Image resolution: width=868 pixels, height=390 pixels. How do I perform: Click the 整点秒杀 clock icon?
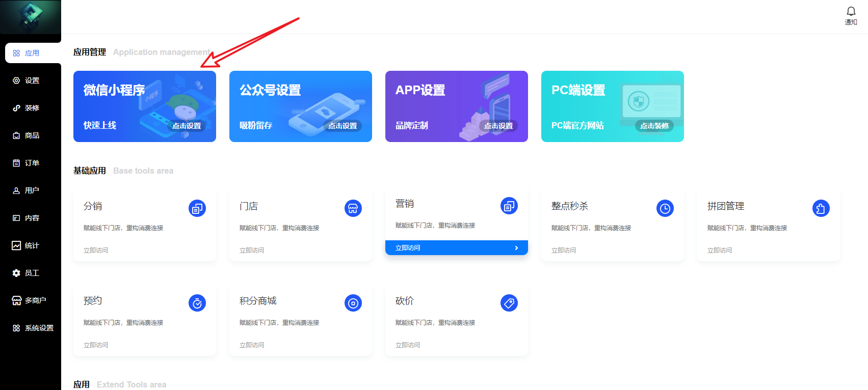point(665,208)
